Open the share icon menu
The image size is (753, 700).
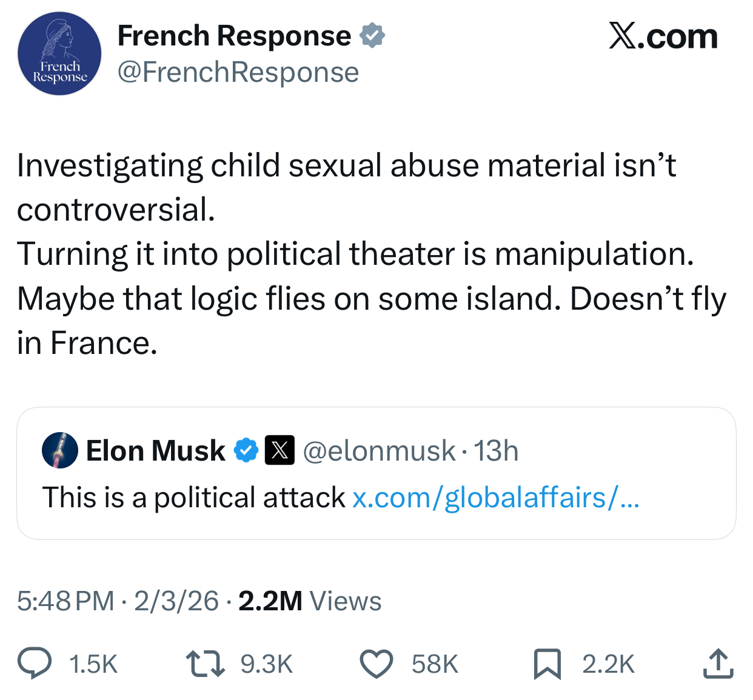point(718,663)
